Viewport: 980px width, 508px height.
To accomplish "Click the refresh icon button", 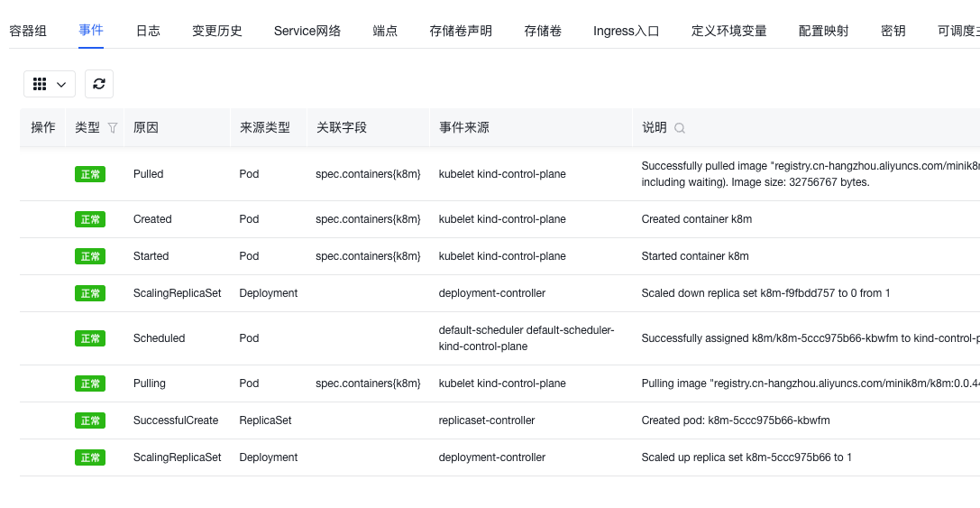I will pos(99,84).
